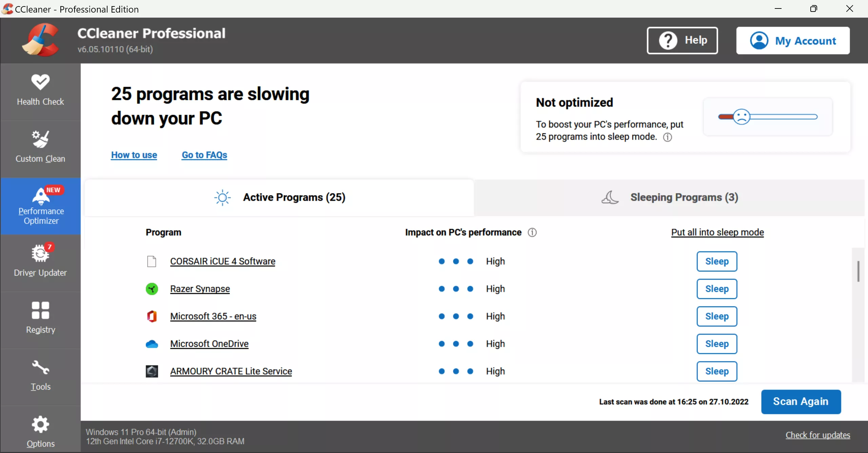This screenshot has height=453, width=868.
Task: Click the info icon near sleep mode text
Action: point(667,137)
